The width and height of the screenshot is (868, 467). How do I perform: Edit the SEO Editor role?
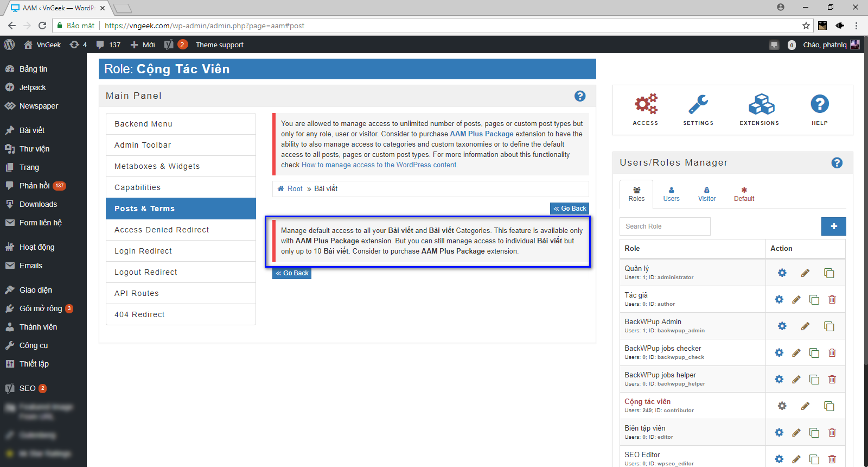pyautogui.click(x=796, y=459)
